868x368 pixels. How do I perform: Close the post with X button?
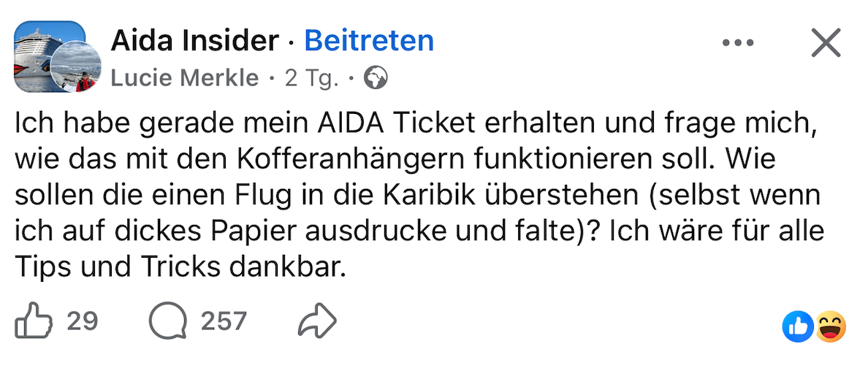(826, 43)
